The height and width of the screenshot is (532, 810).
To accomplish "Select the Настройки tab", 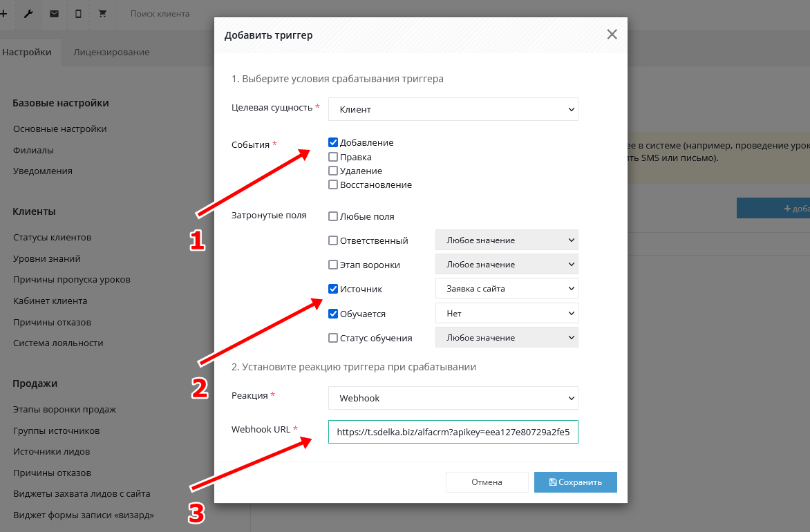I will click(27, 52).
